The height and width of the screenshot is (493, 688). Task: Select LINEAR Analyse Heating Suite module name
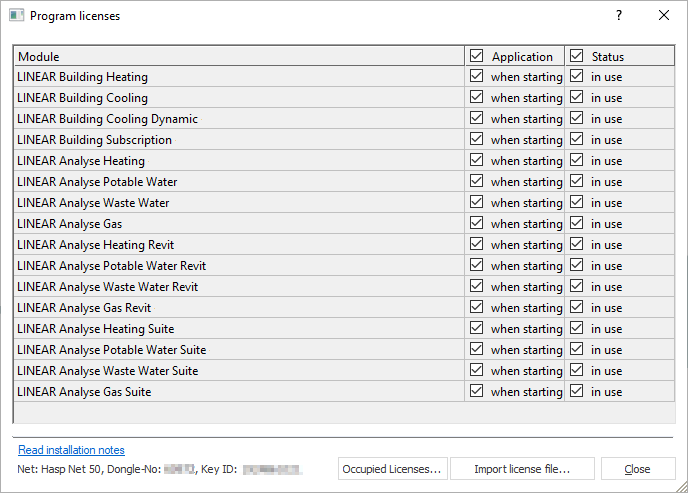(96, 329)
